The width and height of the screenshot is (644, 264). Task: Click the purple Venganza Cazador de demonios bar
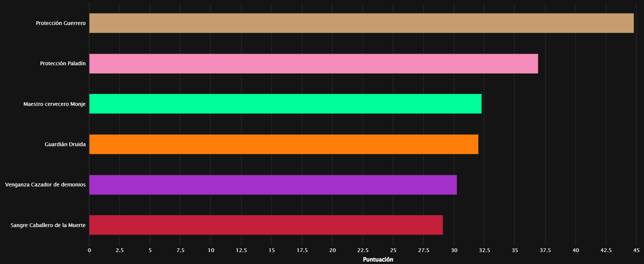(273, 185)
